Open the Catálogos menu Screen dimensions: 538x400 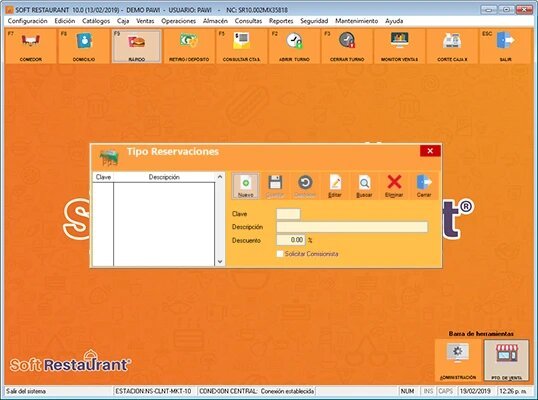pos(96,21)
